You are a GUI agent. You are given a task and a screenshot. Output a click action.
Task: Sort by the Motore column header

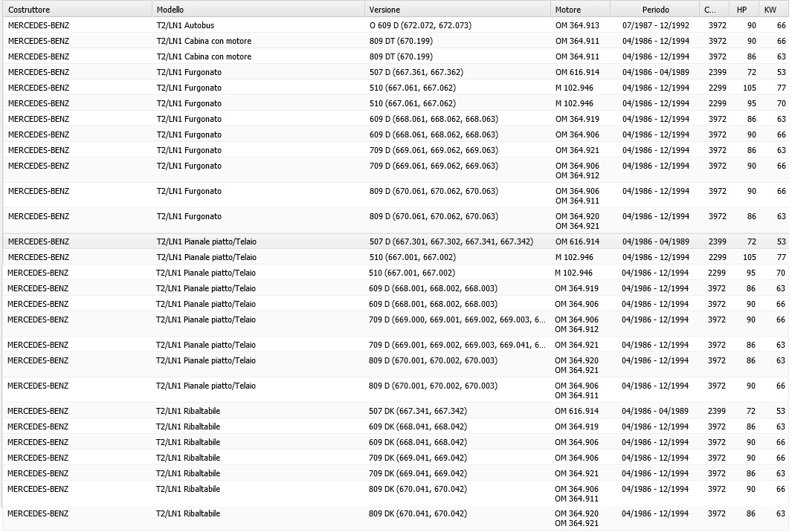580,10
